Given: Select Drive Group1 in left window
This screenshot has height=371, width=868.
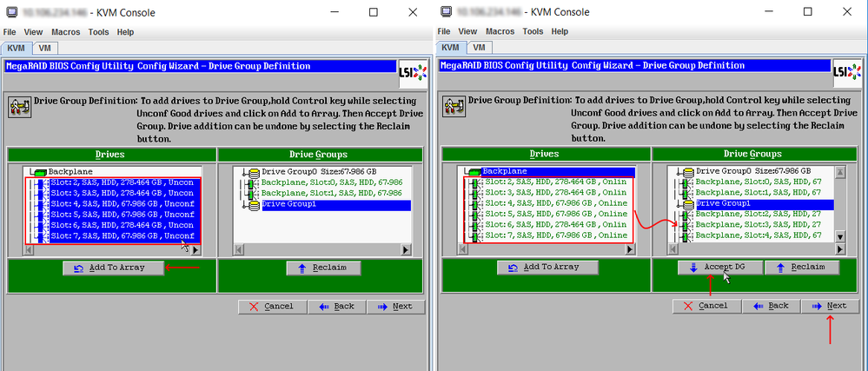Looking at the screenshot, I should [336, 205].
